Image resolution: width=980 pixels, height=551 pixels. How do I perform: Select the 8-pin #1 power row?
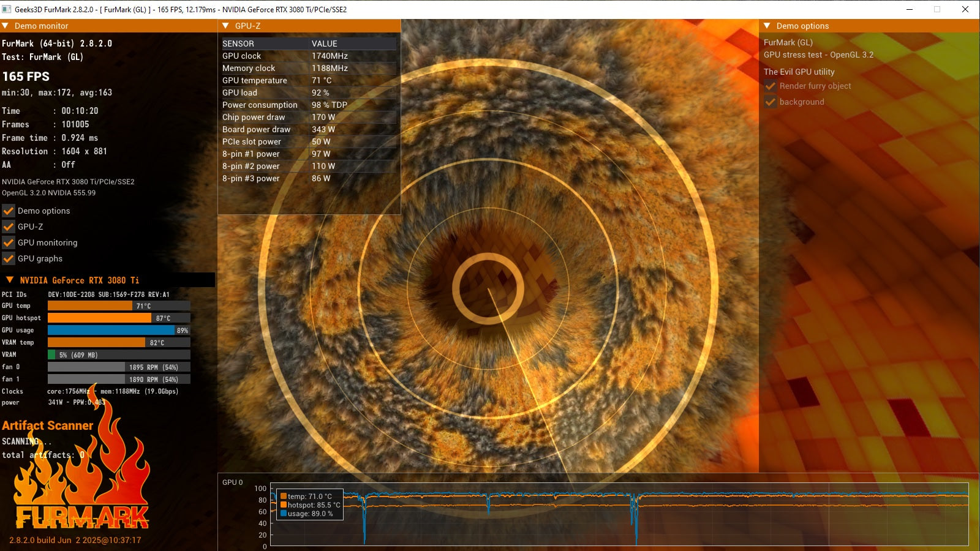(x=309, y=154)
